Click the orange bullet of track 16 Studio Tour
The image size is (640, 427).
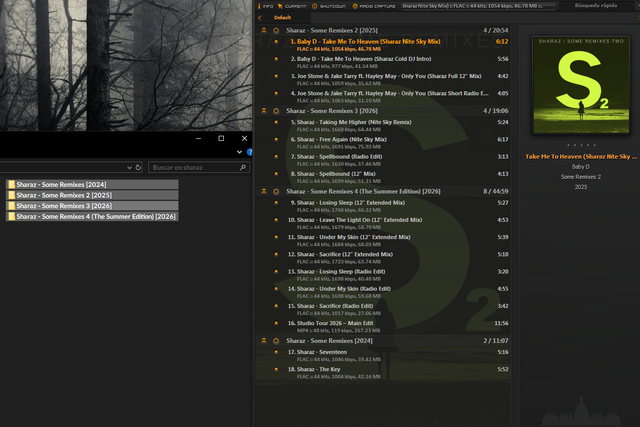click(x=276, y=323)
